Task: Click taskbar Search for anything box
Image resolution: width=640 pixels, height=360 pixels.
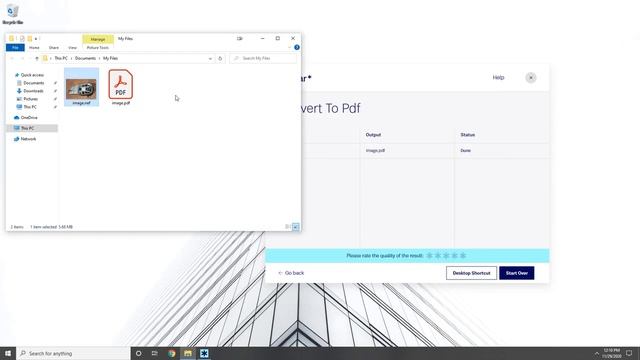Action: 73,353
